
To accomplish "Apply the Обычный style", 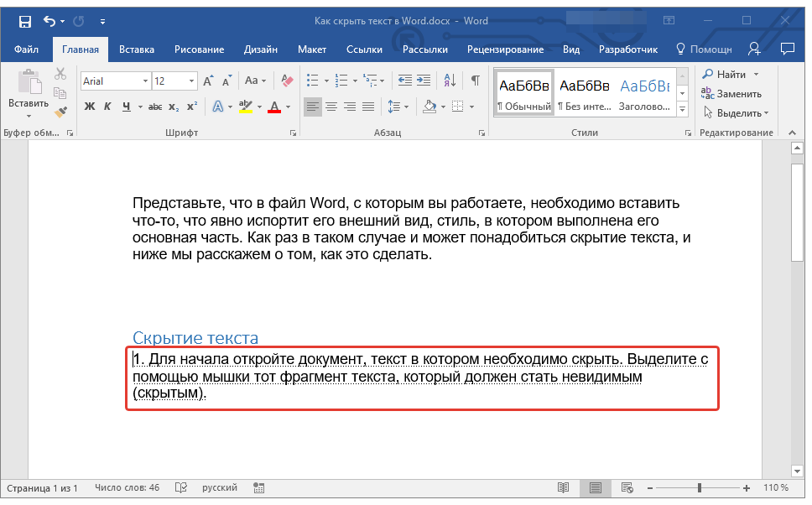I will pos(524,92).
